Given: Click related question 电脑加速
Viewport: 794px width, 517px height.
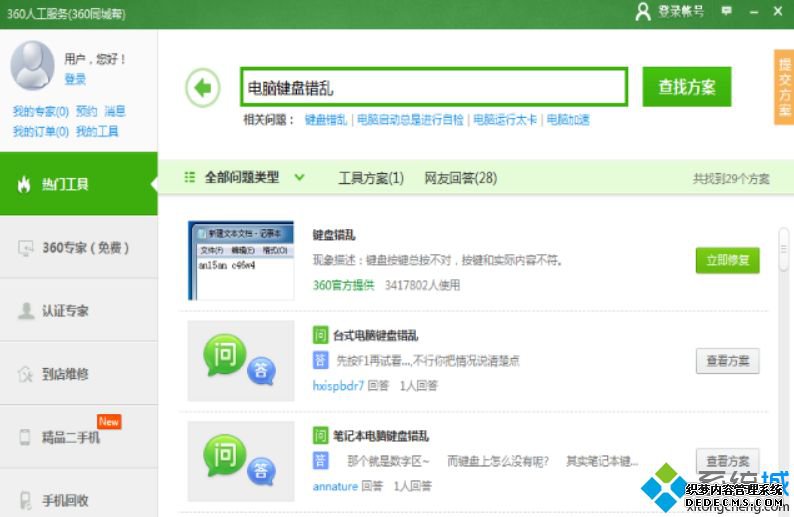Looking at the screenshot, I should tap(568, 120).
